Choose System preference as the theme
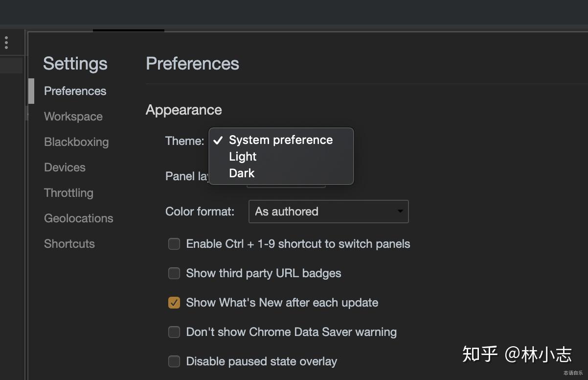The image size is (588, 380). click(281, 140)
